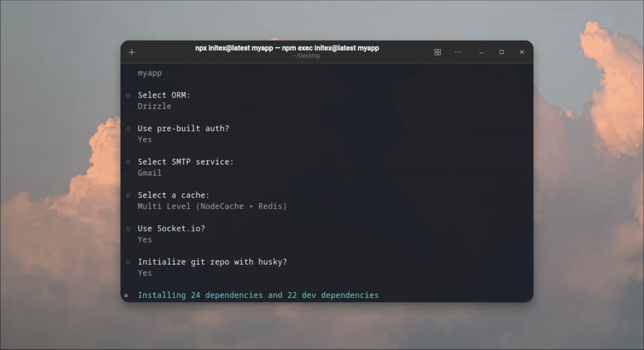Image resolution: width=644 pixels, height=350 pixels.
Task: Open the tab overview grid icon
Action: [437, 52]
